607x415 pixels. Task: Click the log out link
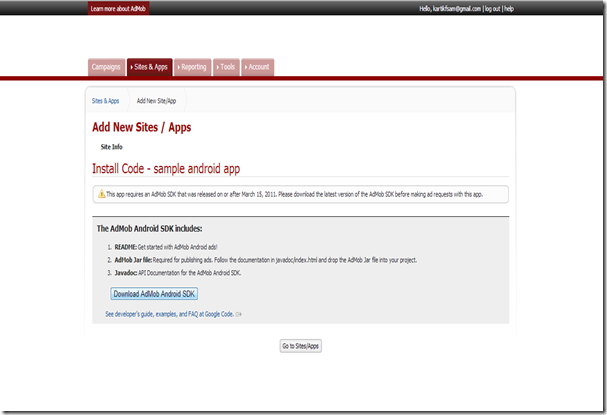pyautogui.click(x=492, y=9)
